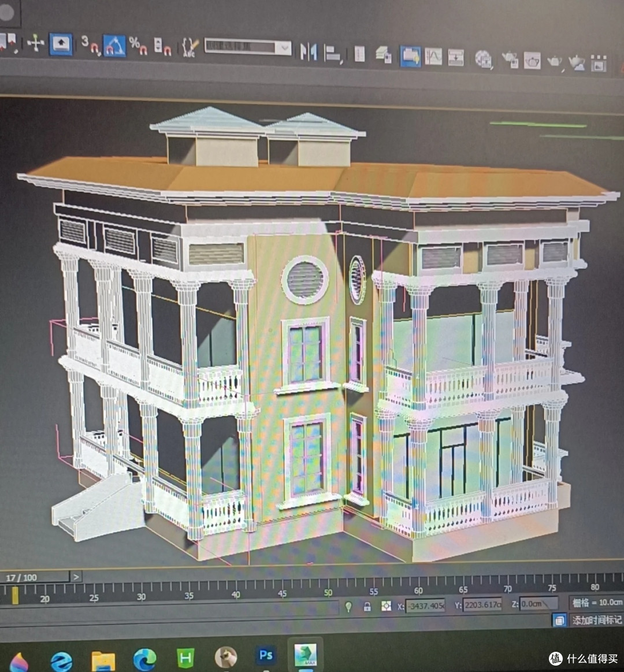Image resolution: width=624 pixels, height=672 pixels.
Task: Open the Rendered Frame Window
Action: tap(532, 61)
